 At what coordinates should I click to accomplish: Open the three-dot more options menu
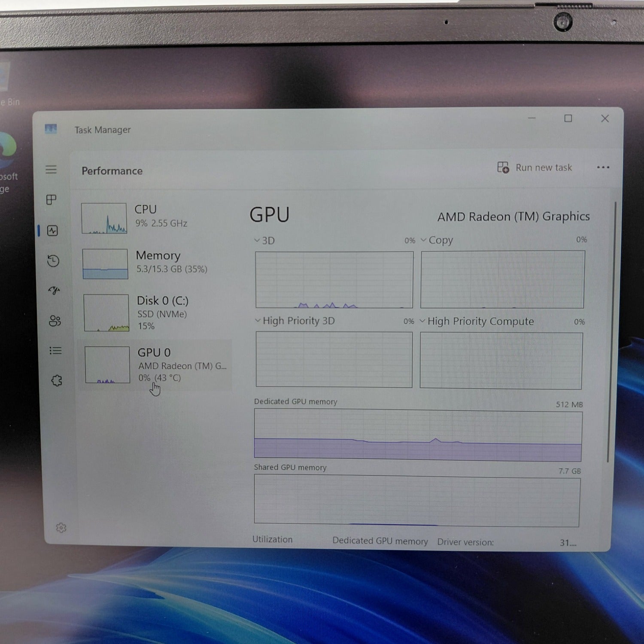point(603,167)
